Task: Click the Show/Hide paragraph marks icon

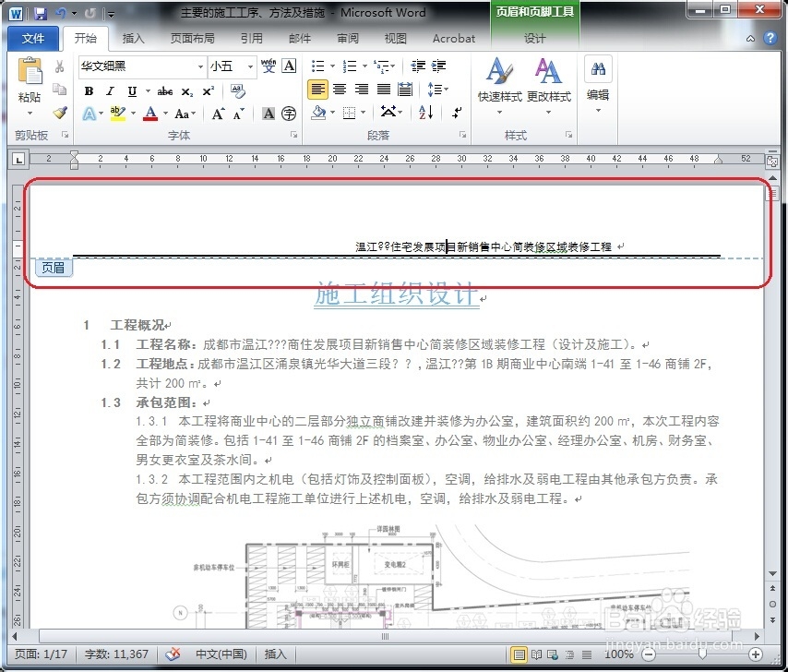Action: pos(456,111)
